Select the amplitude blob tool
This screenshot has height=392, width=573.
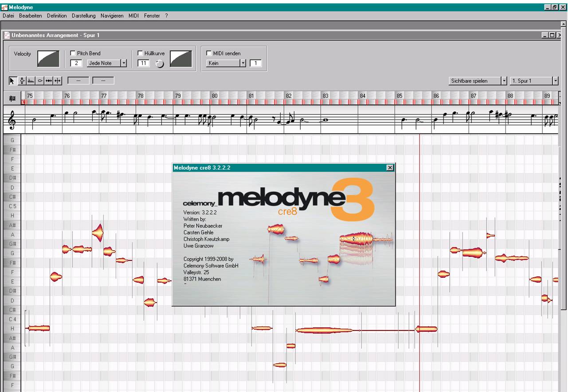click(40, 81)
